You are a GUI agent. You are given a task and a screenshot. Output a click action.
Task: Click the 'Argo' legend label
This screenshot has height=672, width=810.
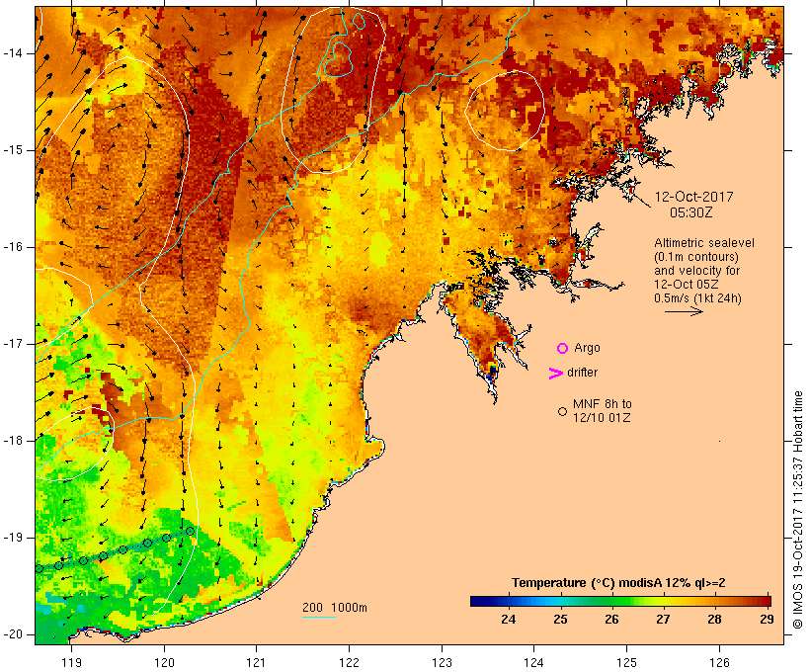[x=588, y=349]
